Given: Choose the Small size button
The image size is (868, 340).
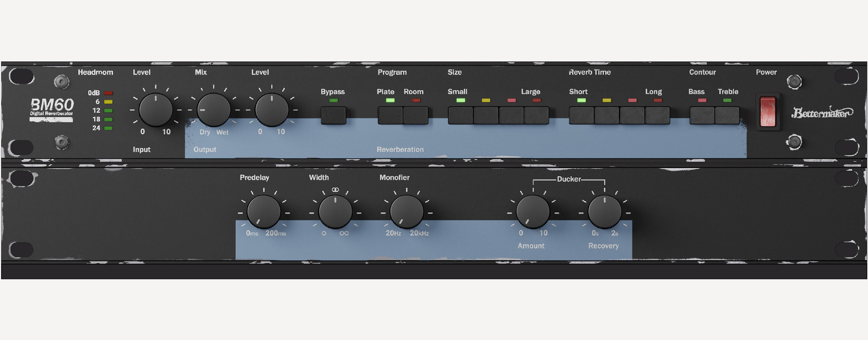Looking at the screenshot, I should (460, 115).
